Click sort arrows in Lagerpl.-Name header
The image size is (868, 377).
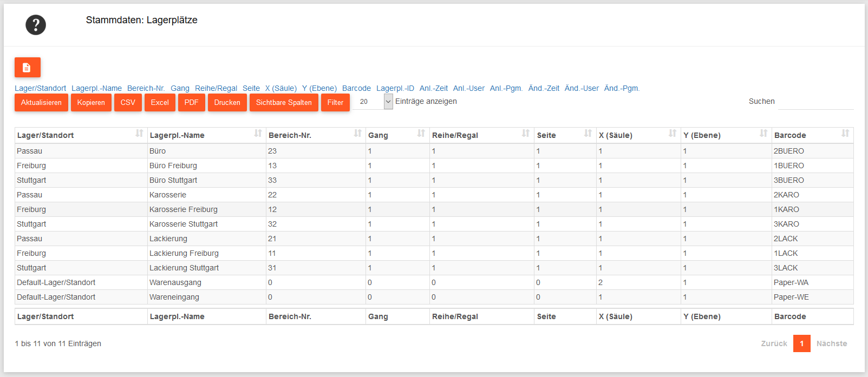[x=258, y=134]
